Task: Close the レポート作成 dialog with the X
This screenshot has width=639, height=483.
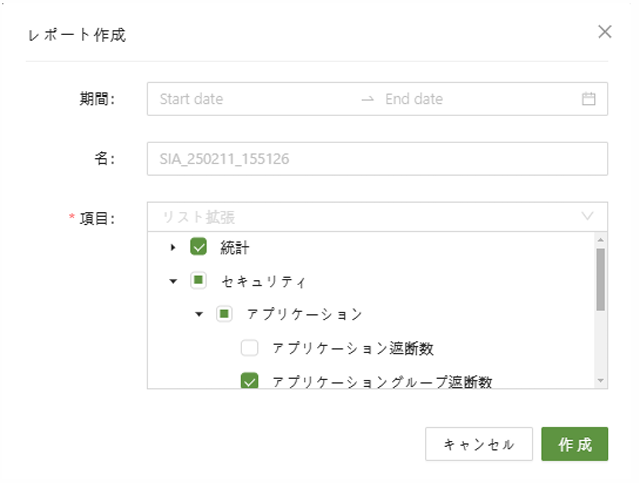Action: point(604,32)
